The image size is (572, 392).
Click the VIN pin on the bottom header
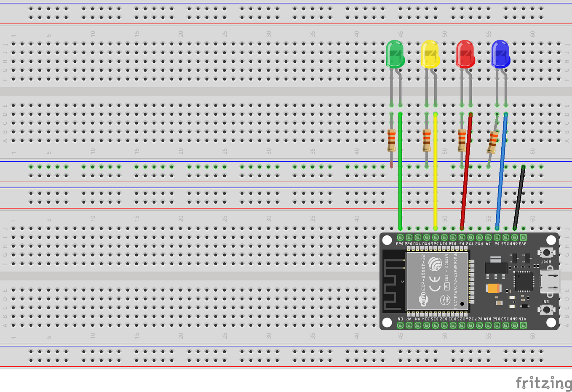point(523,325)
